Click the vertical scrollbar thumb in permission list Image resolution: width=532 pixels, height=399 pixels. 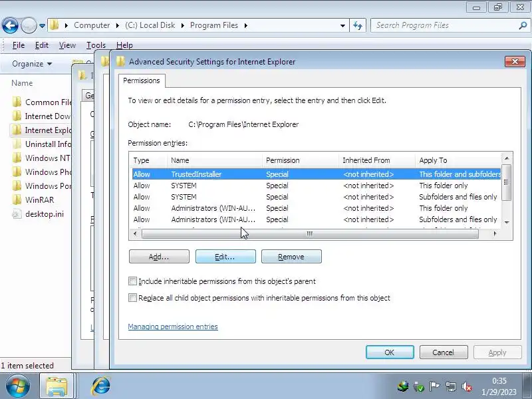[x=507, y=182]
